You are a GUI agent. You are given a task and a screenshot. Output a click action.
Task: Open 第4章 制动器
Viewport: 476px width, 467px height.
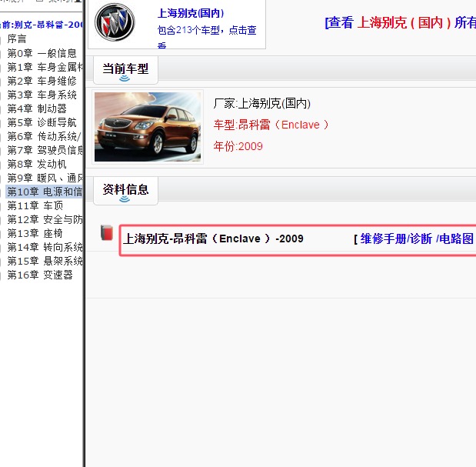[x=37, y=108]
